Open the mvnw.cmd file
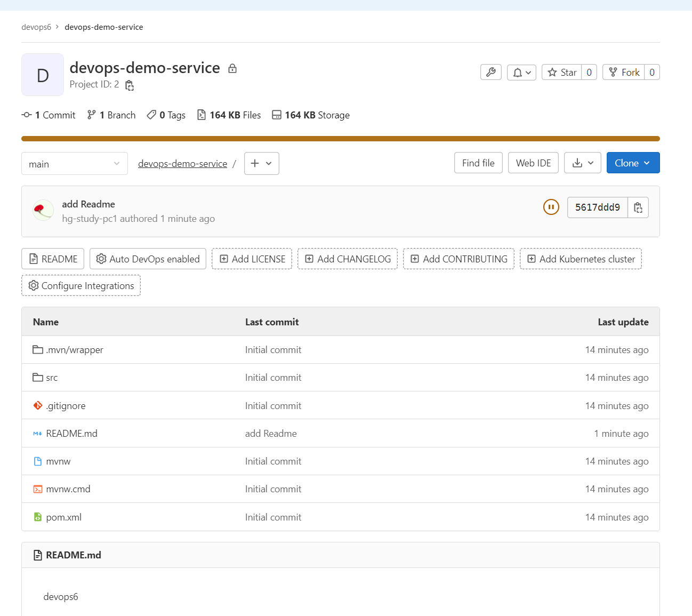The height and width of the screenshot is (616, 692). point(68,489)
